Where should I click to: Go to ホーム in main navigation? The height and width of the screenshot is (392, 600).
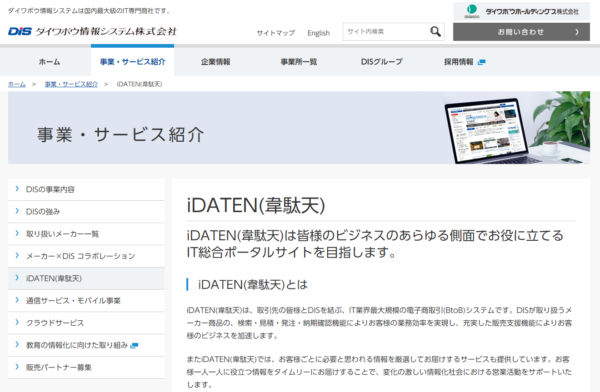[49, 62]
